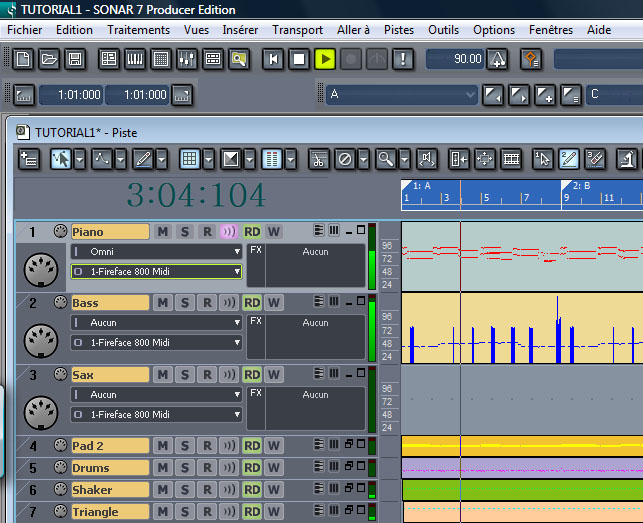This screenshot has width=643, height=523.
Task: Open Mute tool options arrow
Action: (364, 159)
